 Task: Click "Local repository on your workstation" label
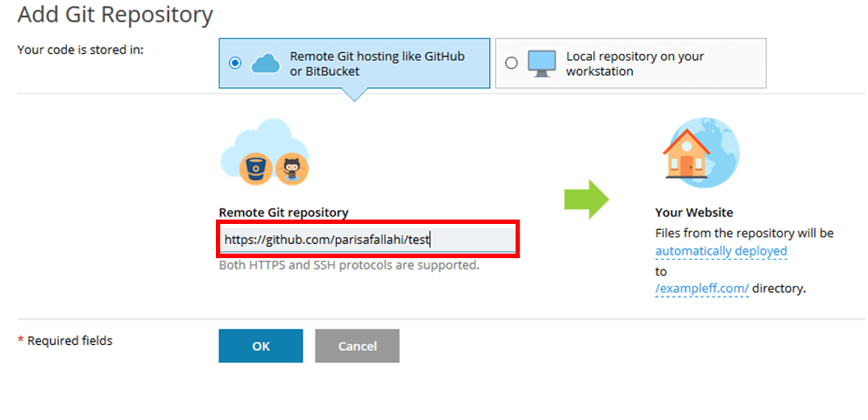pyautogui.click(x=634, y=63)
